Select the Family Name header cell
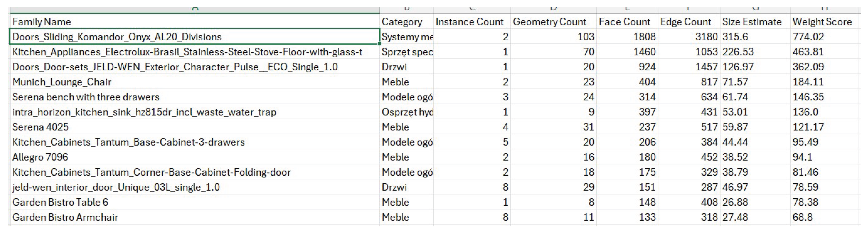Image resolution: width=868 pixels, height=242 pixels. [x=42, y=22]
